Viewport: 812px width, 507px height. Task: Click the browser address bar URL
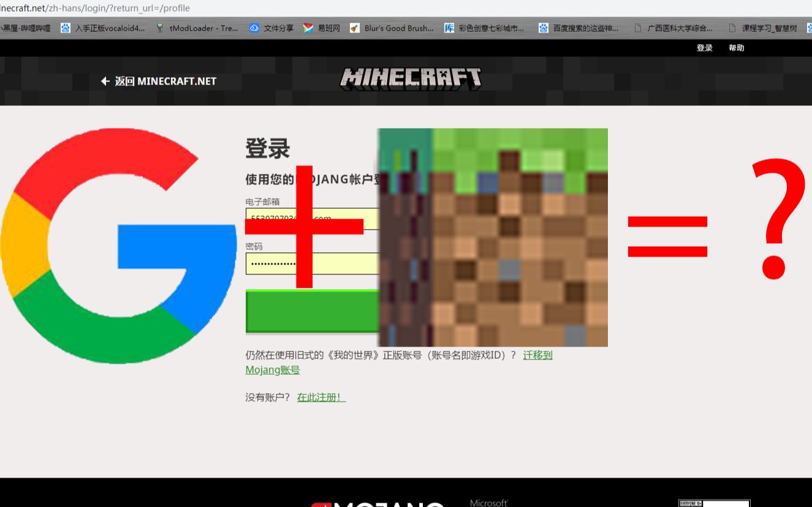click(x=95, y=8)
